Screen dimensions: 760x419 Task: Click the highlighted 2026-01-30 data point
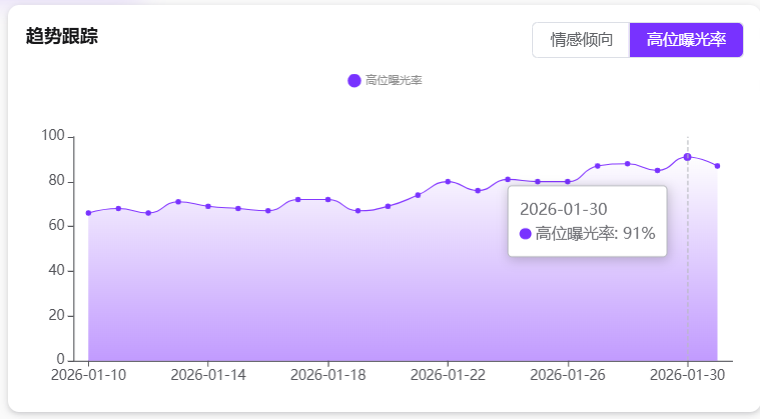687,157
